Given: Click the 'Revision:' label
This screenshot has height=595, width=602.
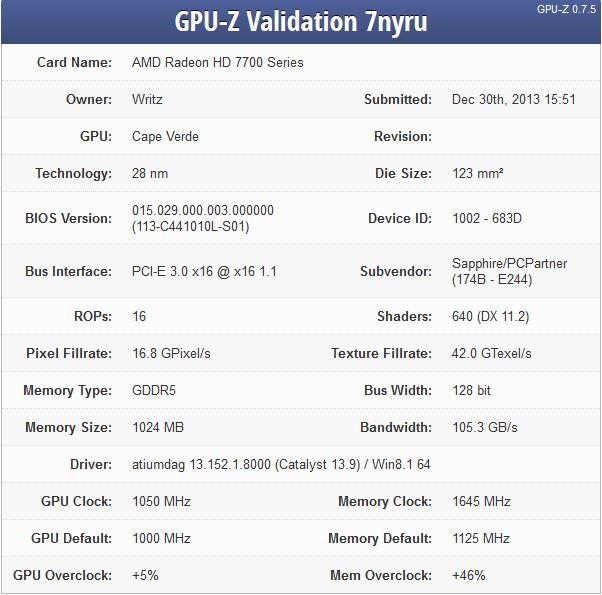Looking at the screenshot, I should [403, 137].
